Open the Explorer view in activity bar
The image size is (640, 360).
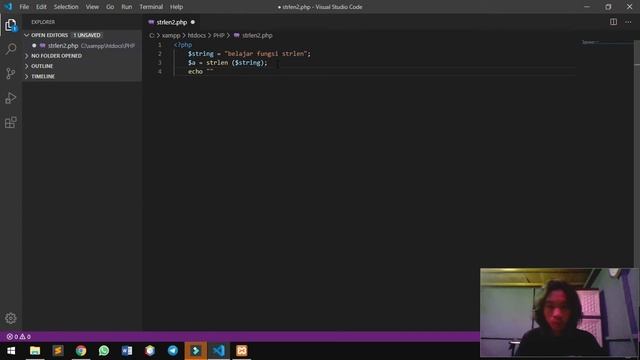11,25
